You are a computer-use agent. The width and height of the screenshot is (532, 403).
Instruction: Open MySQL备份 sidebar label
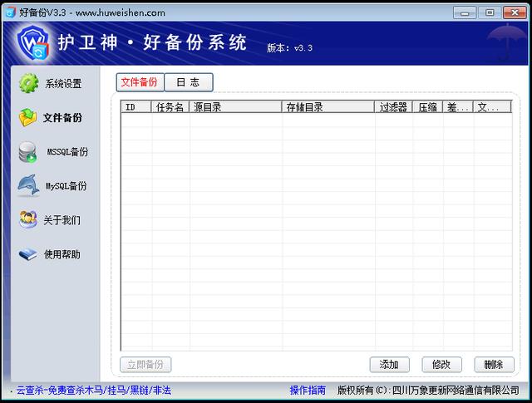point(66,186)
